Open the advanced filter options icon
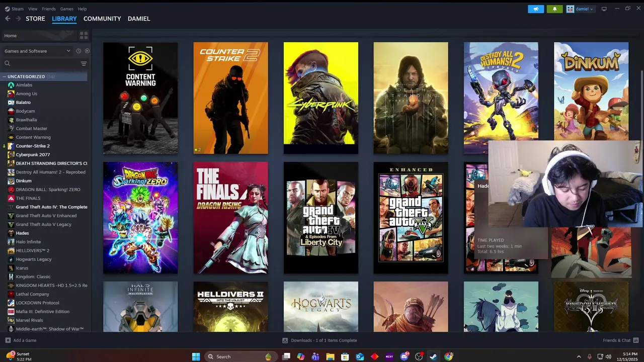This screenshot has height=362, width=644. pyautogui.click(x=84, y=63)
